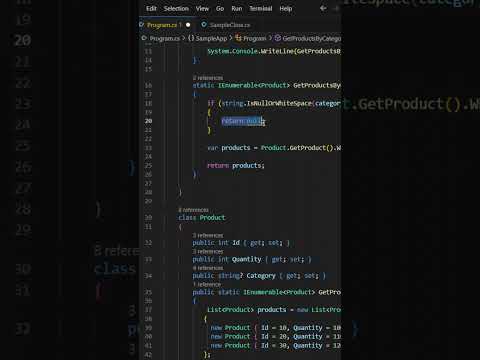Click line number 30 in the gutter

click(x=148, y=218)
